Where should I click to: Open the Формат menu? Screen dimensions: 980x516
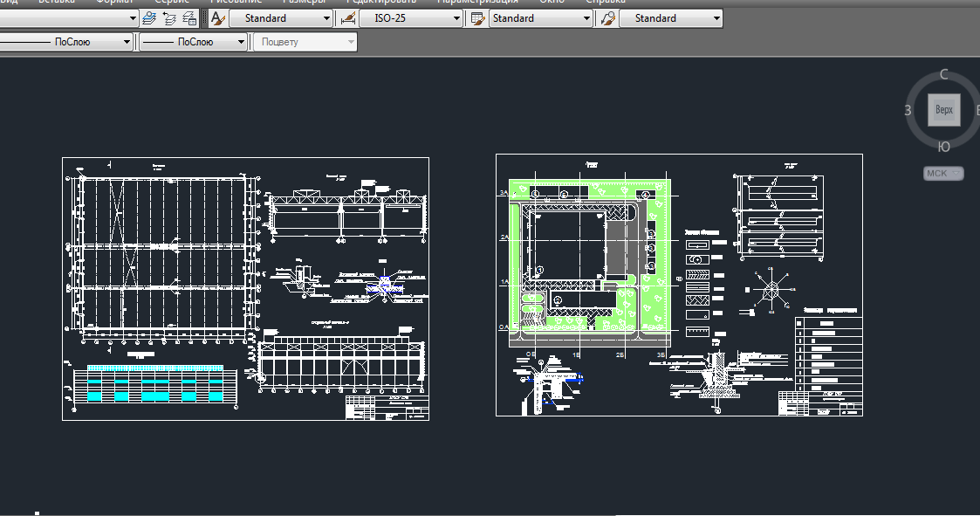coord(115,2)
